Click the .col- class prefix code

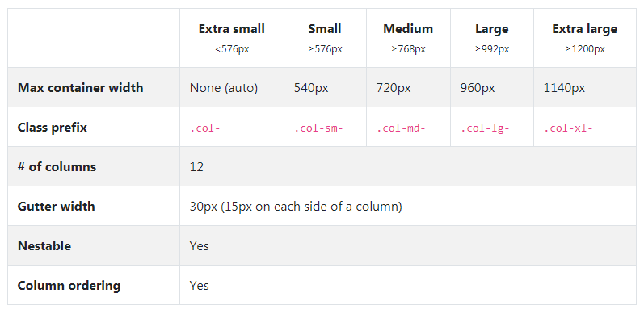(205, 128)
